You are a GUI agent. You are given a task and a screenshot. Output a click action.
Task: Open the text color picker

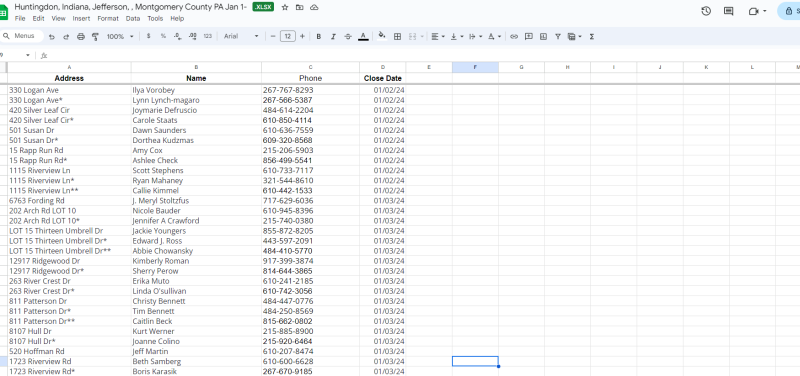363,36
